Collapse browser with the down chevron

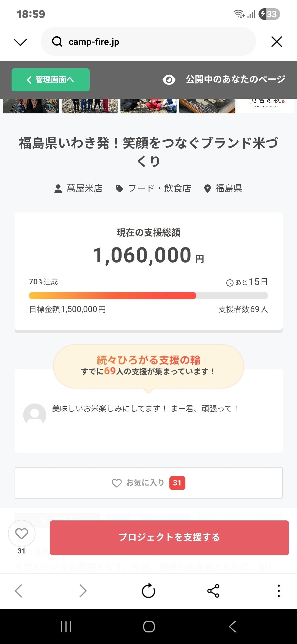20,42
